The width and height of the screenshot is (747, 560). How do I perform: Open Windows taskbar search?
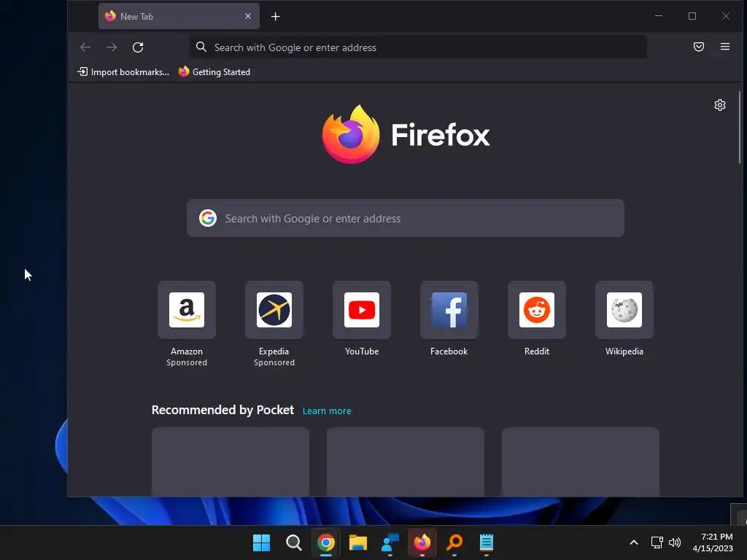(293, 542)
